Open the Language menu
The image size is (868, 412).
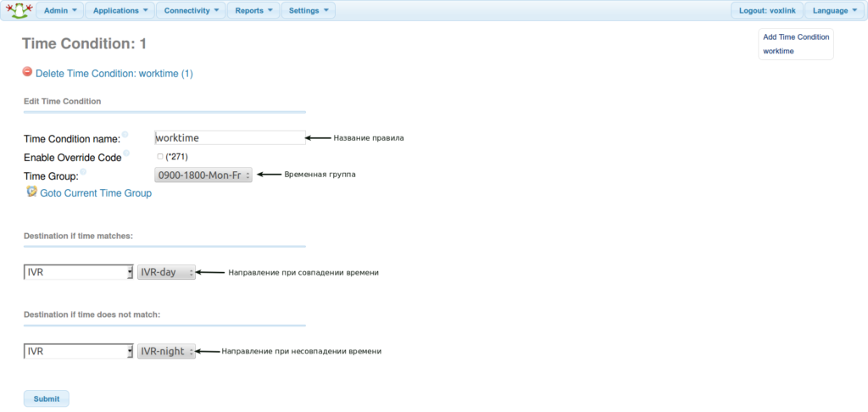pyautogui.click(x=835, y=10)
